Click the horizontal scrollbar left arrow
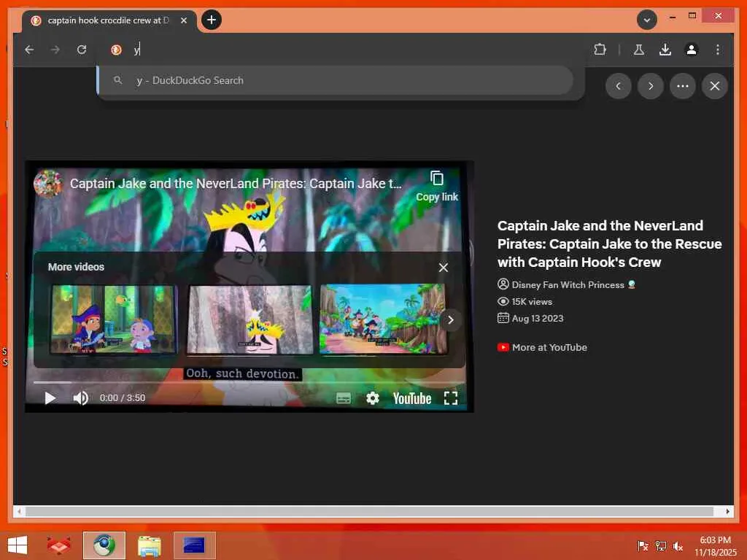This screenshot has width=747, height=560. (x=19, y=511)
